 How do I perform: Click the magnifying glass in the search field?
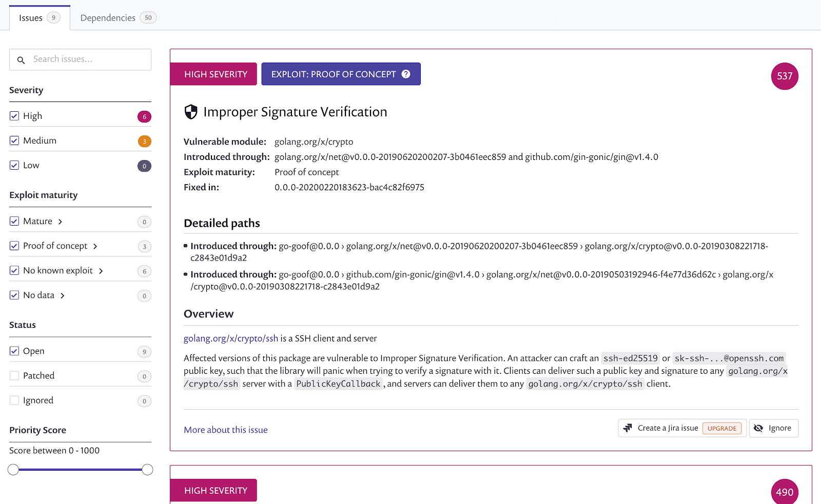pyautogui.click(x=21, y=60)
